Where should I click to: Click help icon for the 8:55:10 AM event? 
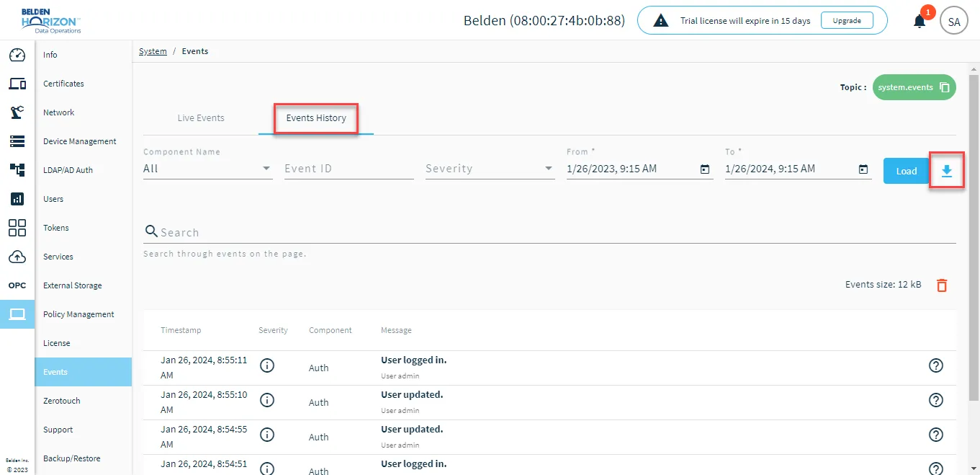[936, 400]
